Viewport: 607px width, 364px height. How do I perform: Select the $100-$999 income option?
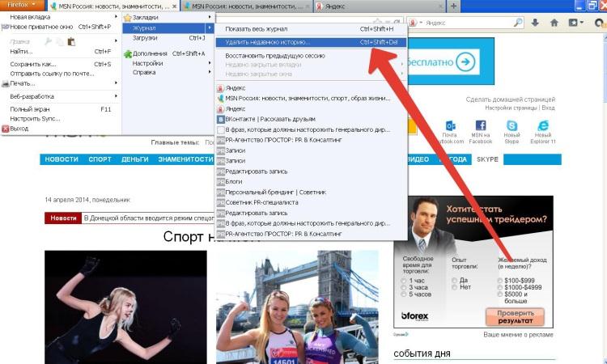coord(500,281)
